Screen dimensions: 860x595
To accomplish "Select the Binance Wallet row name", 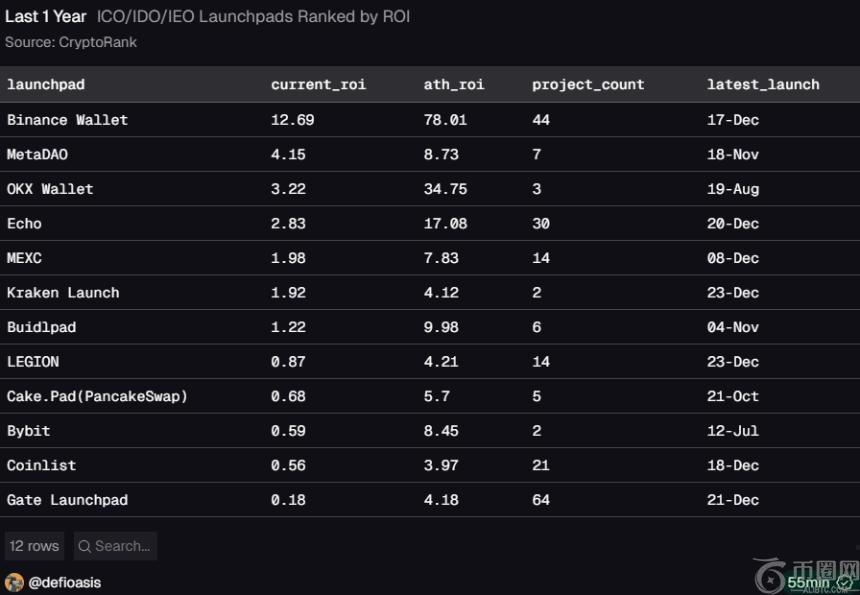I will point(67,120).
